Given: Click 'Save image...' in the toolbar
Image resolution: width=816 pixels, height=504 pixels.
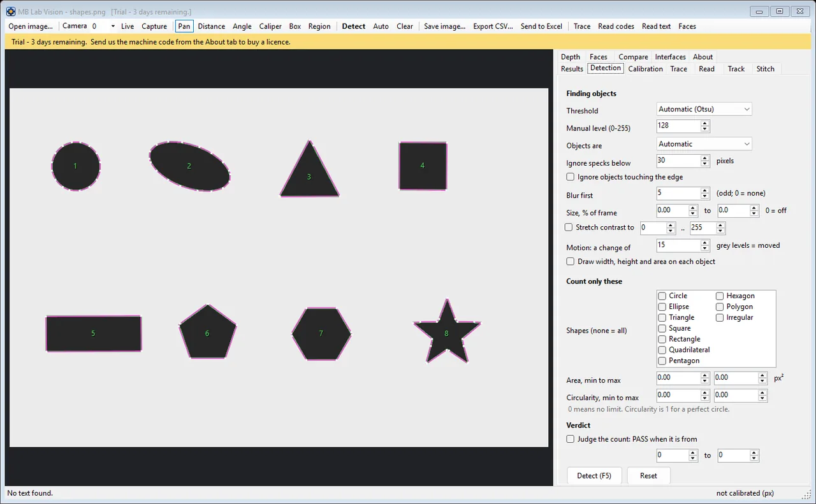Looking at the screenshot, I should click(x=444, y=26).
